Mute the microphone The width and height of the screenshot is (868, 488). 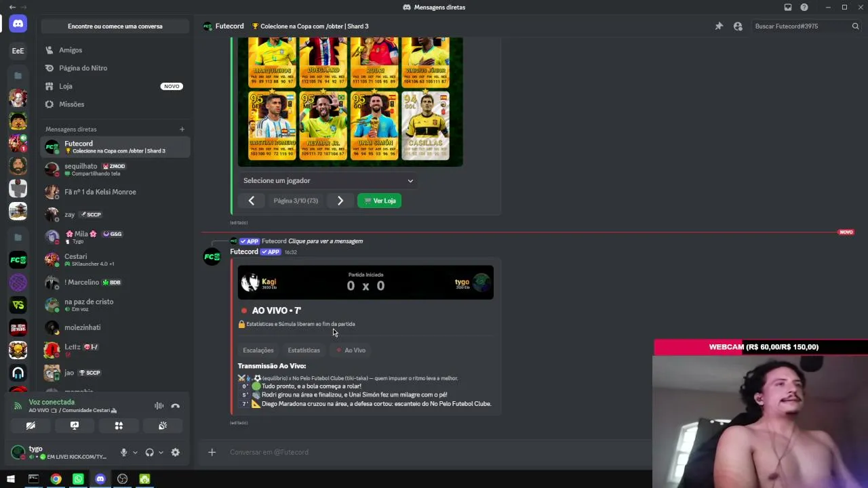click(123, 453)
